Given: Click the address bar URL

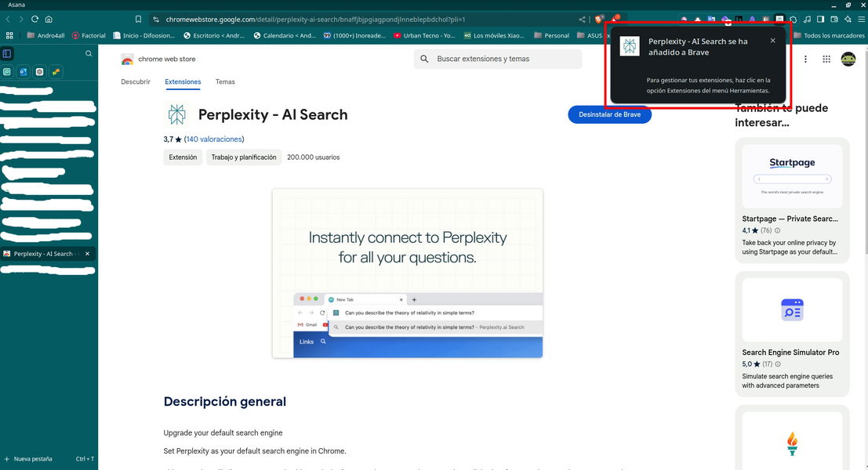Looking at the screenshot, I should 315,20.
